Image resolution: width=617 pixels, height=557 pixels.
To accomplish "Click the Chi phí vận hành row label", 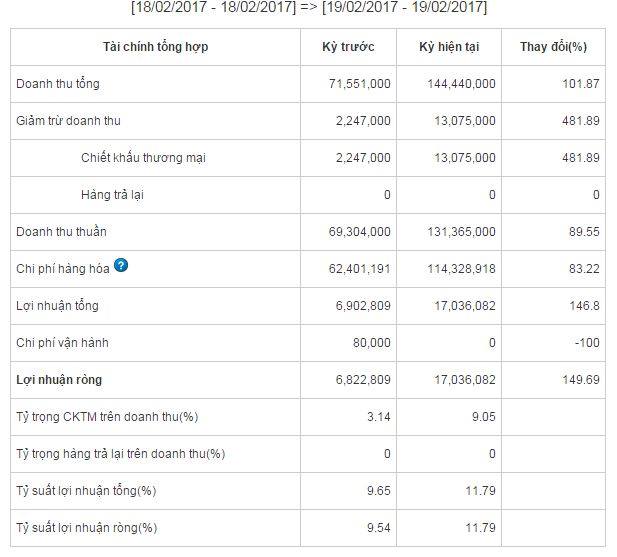I will [62, 343].
